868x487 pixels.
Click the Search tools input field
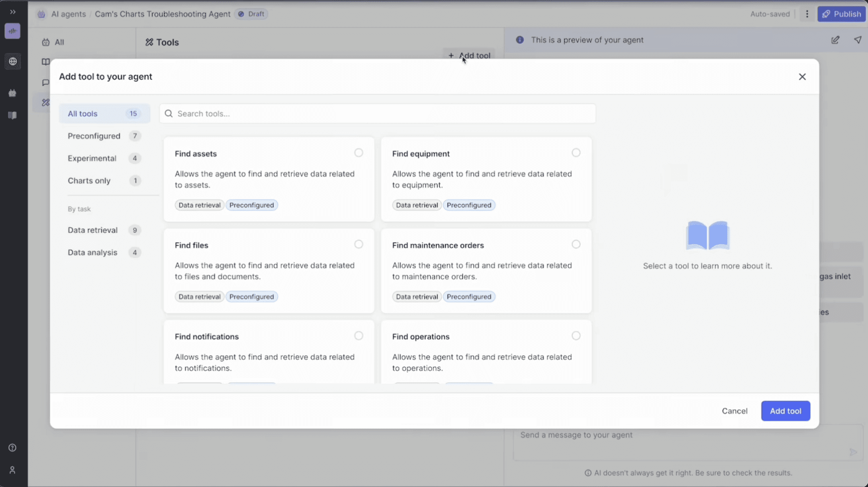(x=377, y=114)
